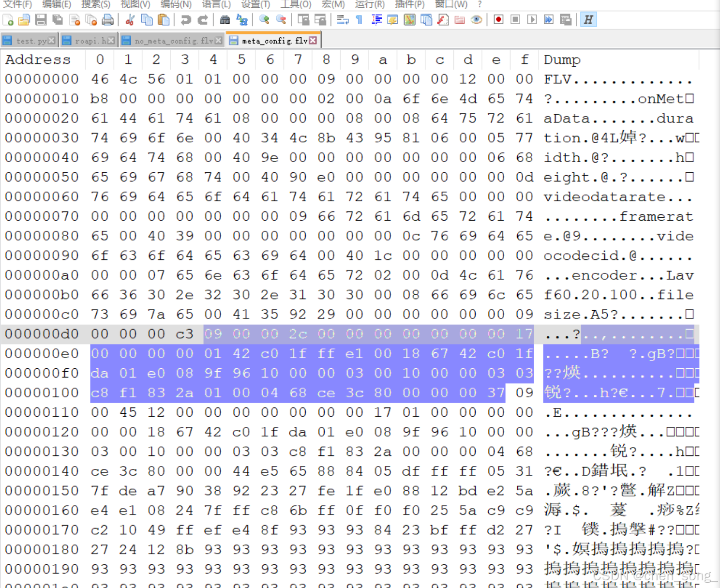Close the current document via toolbar icon

75,20
